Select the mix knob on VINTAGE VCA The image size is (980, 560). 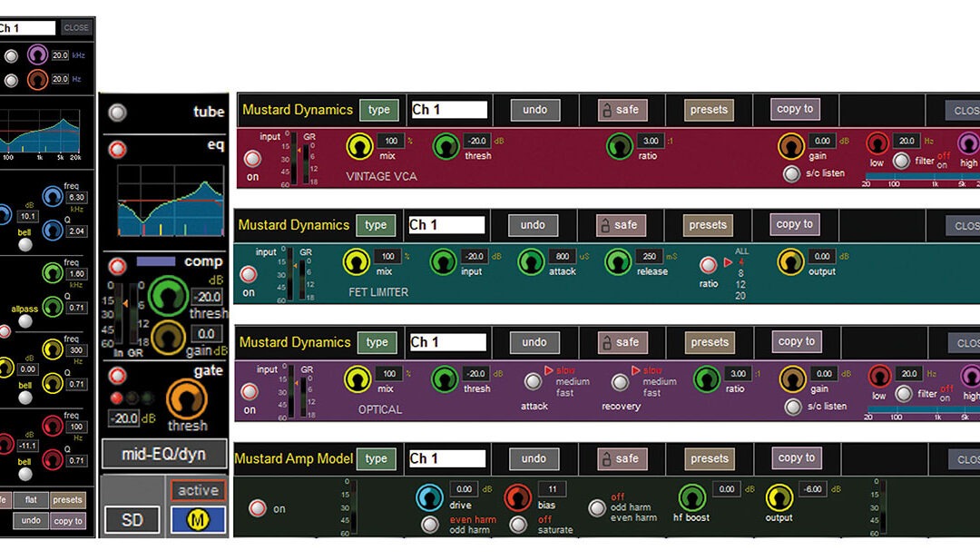pyautogui.click(x=362, y=148)
